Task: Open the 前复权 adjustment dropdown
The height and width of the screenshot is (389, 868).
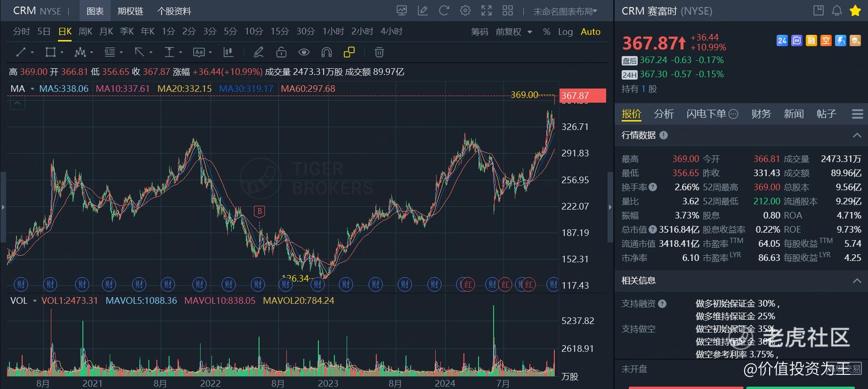Action: (514, 32)
